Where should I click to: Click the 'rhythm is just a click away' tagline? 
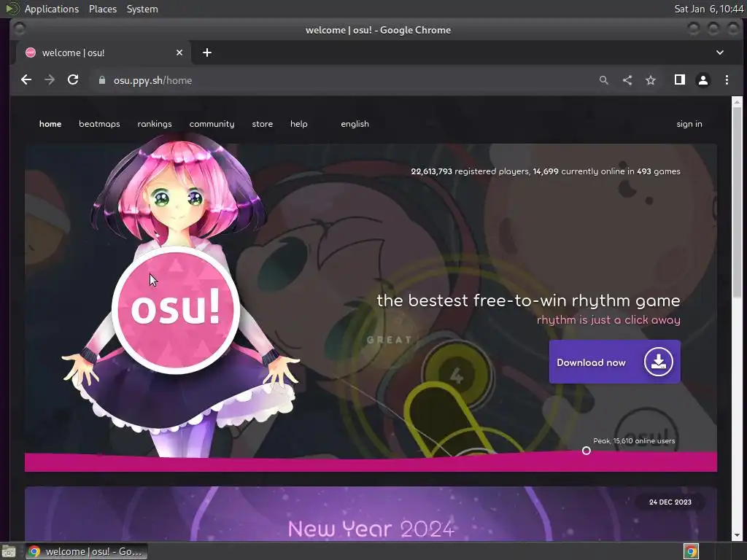(x=608, y=320)
